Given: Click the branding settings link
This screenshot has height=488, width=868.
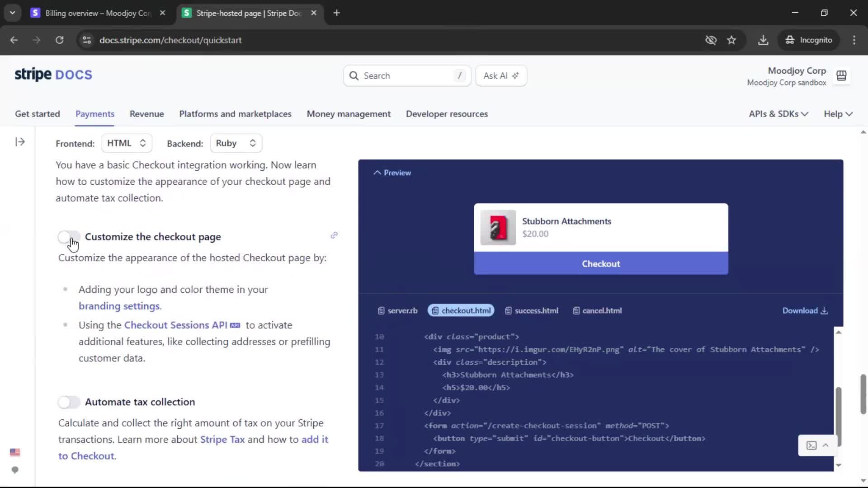Looking at the screenshot, I should click(x=119, y=306).
